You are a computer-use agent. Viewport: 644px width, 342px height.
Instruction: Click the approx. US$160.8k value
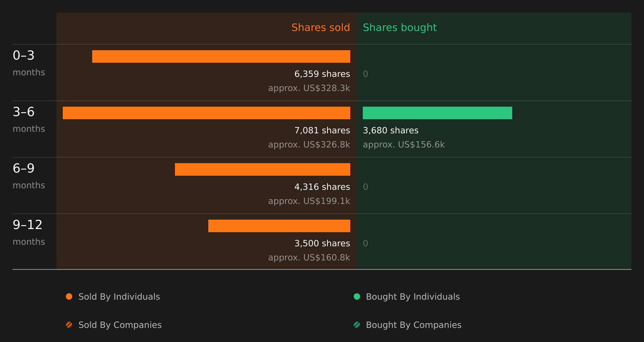coord(309,258)
